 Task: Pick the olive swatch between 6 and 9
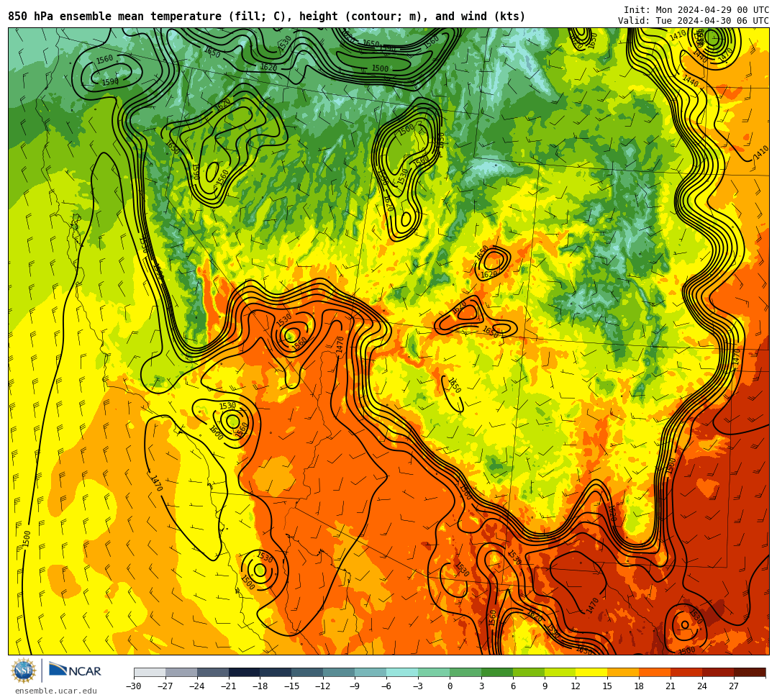(529, 672)
